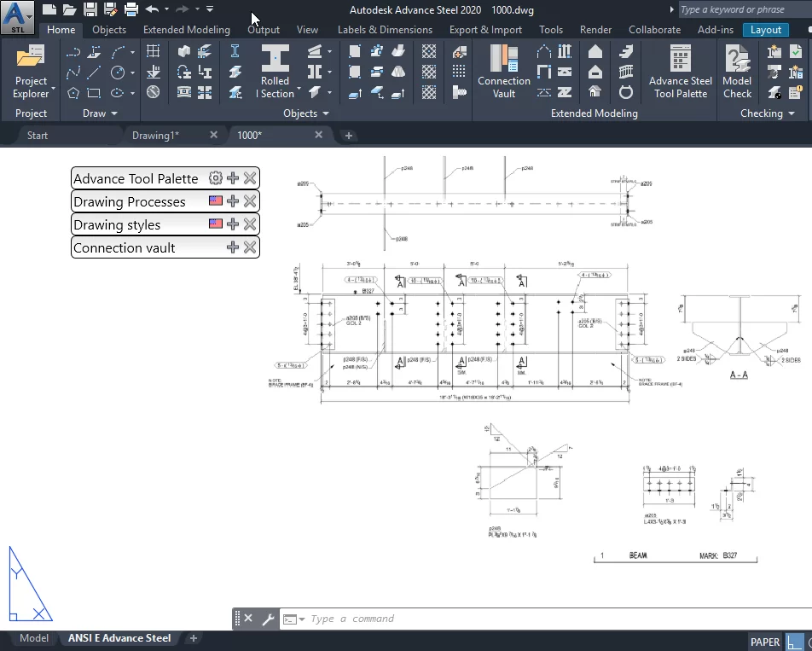Toggle PAPER space in the status bar

[765, 642]
